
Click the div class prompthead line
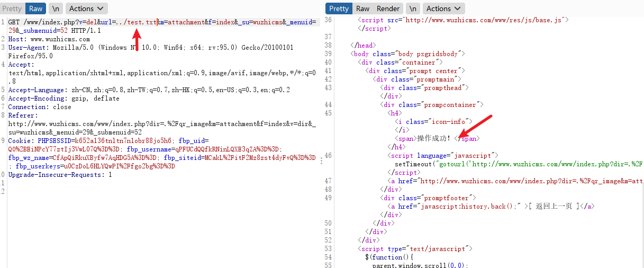click(x=424, y=88)
